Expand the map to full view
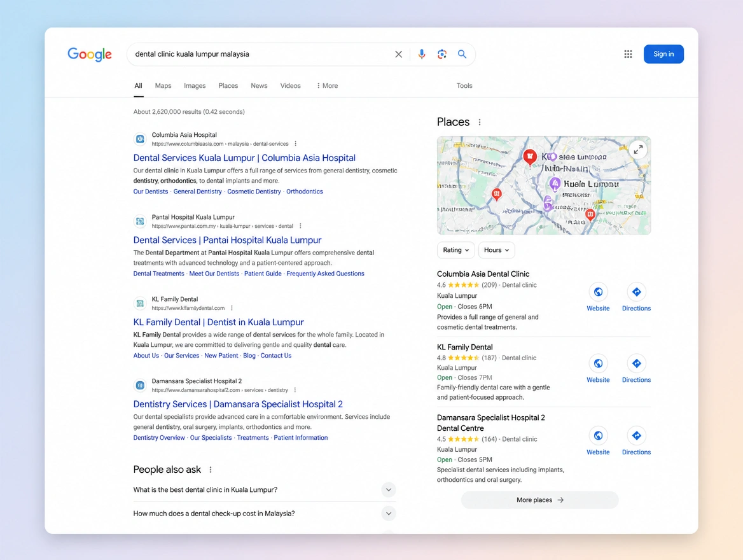 tap(638, 150)
